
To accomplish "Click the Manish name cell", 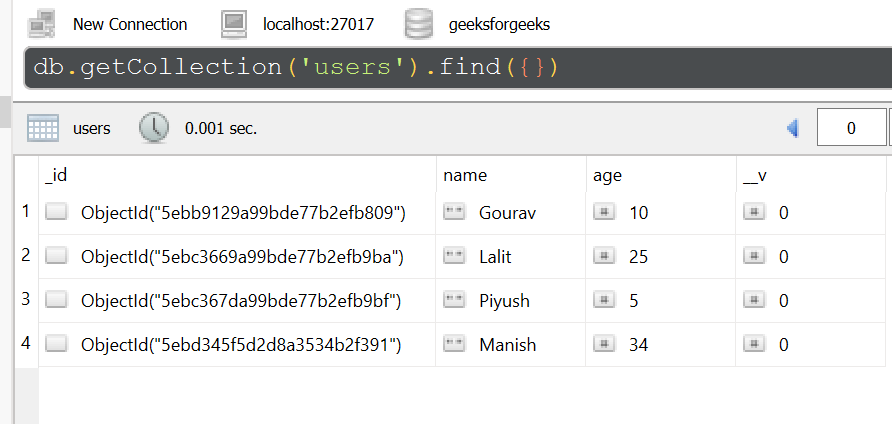I will tap(507, 344).
